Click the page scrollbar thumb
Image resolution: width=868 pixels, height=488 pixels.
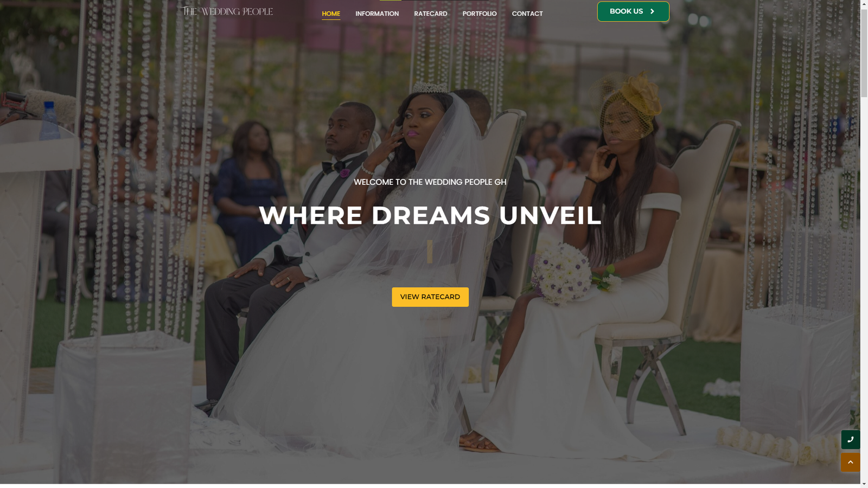864,54
